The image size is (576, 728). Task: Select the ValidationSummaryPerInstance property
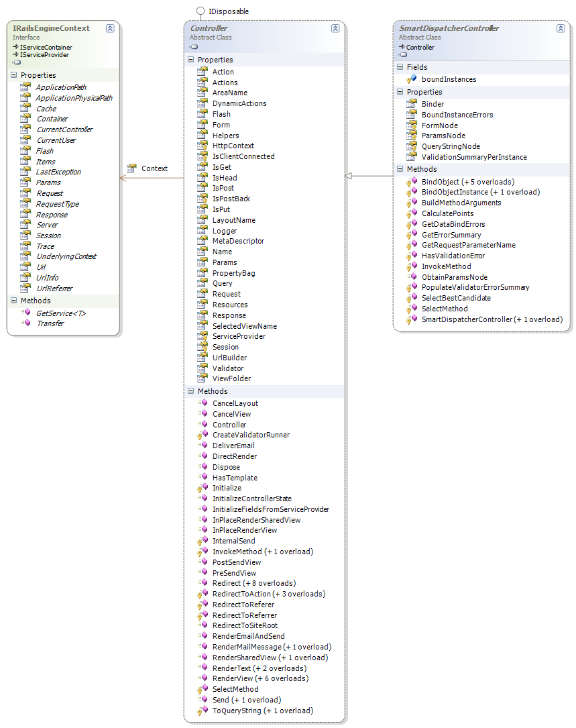point(474,157)
